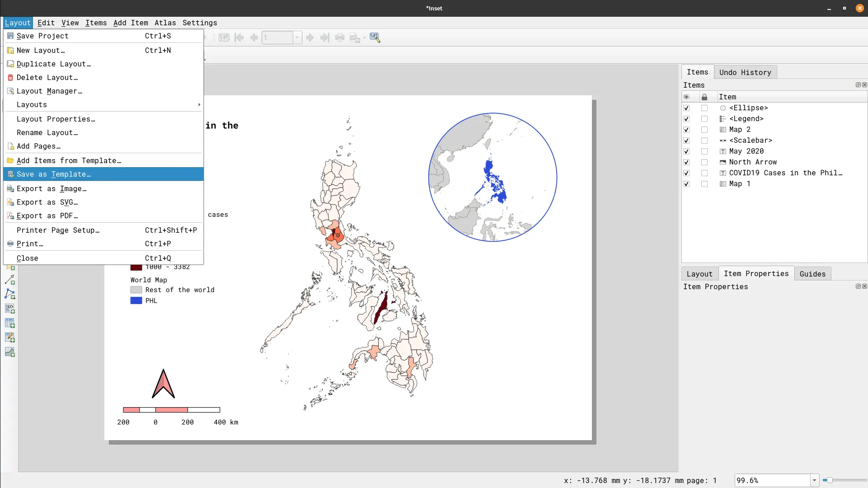The width and height of the screenshot is (868, 488).
Task: Lock the Legend item checkbox
Action: tap(704, 119)
